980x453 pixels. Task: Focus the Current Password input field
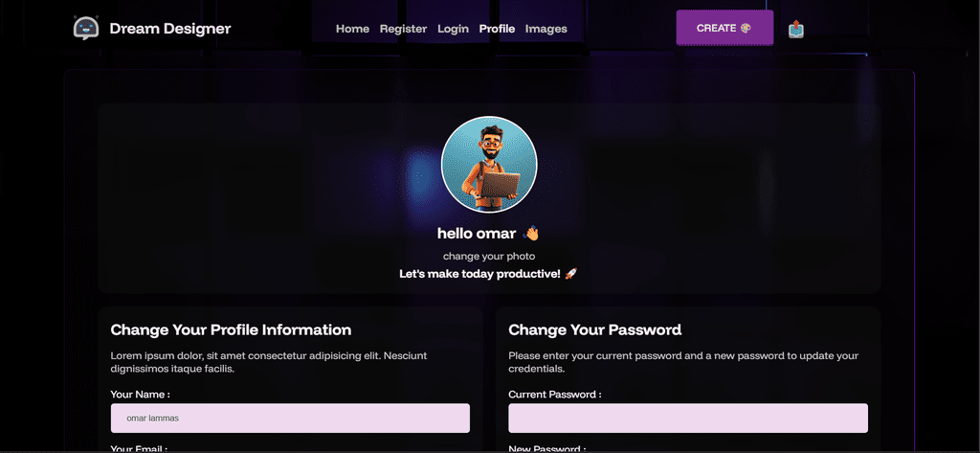click(x=688, y=418)
